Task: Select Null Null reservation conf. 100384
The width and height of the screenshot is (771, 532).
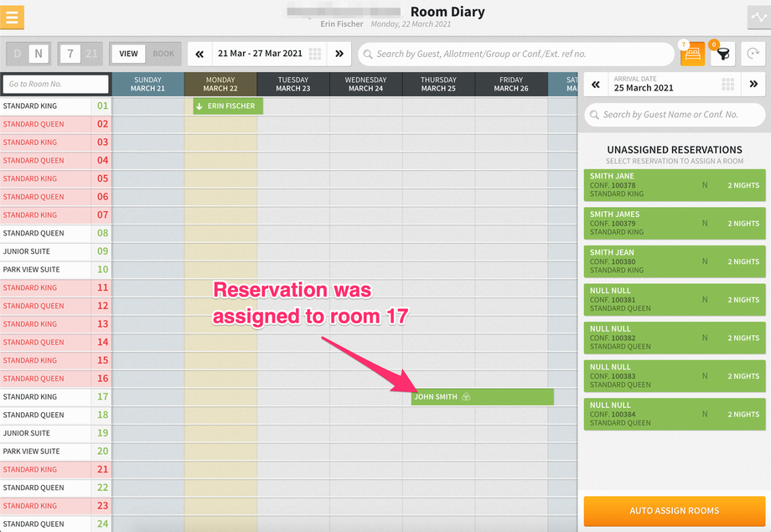Action: pyautogui.click(x=675, y=414)
